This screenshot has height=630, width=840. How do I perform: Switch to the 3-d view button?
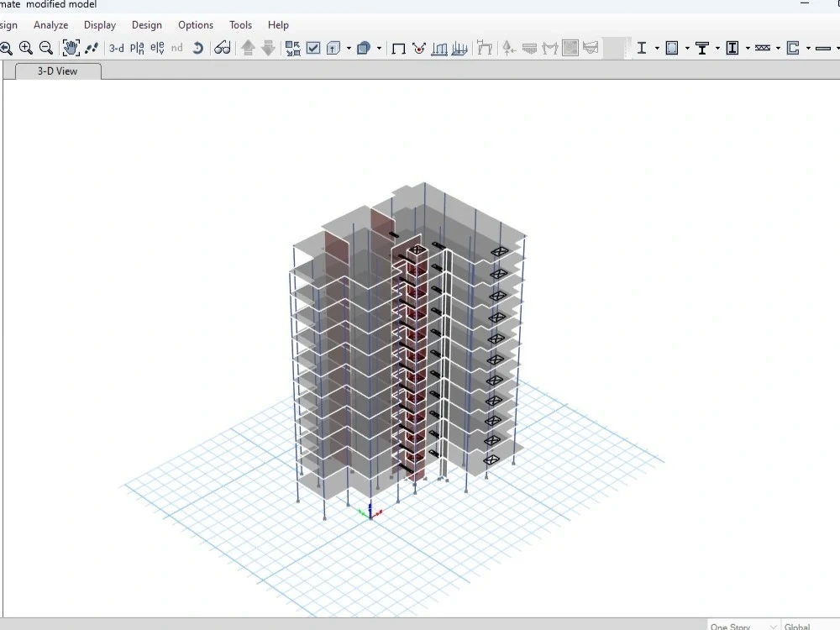pyautogui.click(x=116, y=48)
